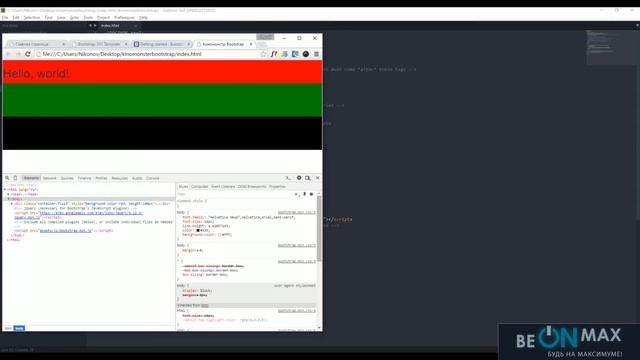Go back in Chrome browser

tap(9, 54)
